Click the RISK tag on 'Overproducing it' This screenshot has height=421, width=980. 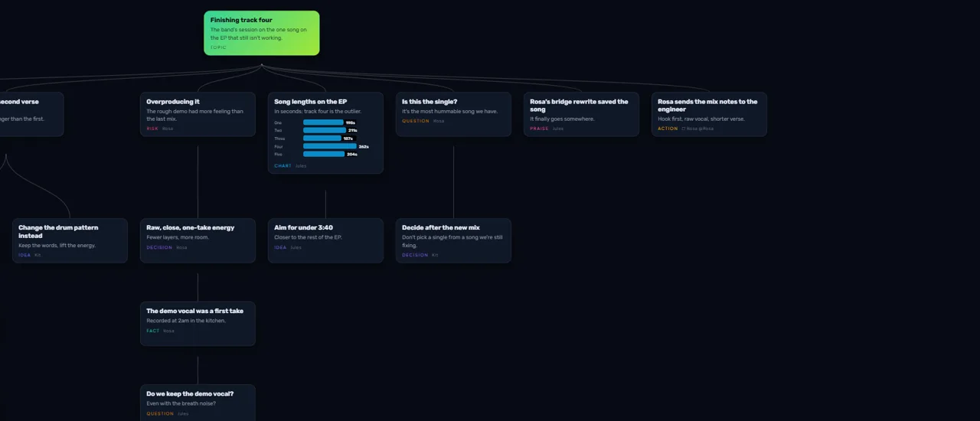click(x=152, y=129)
